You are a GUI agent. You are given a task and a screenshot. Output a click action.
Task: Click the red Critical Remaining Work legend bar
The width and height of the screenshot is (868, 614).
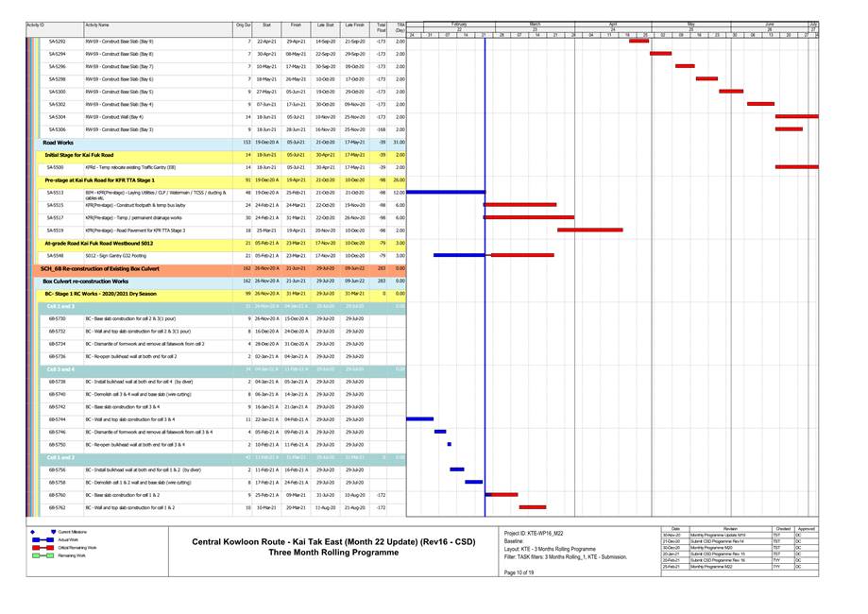point(42,548)
